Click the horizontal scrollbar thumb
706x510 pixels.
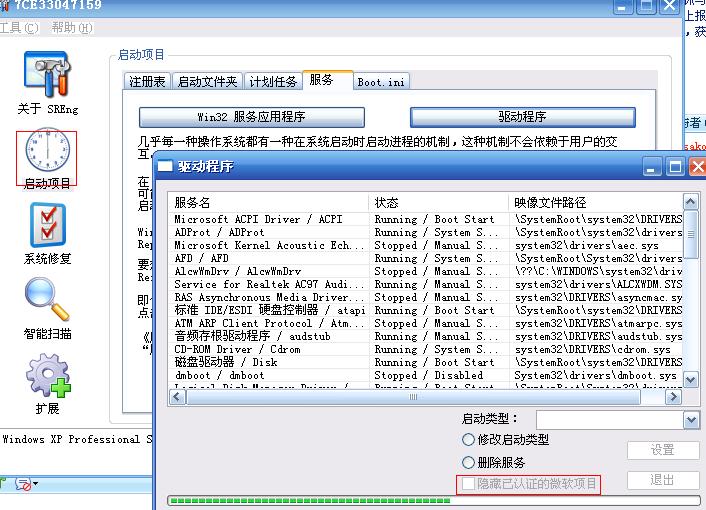pyautogui.click(x=413, y=397)
